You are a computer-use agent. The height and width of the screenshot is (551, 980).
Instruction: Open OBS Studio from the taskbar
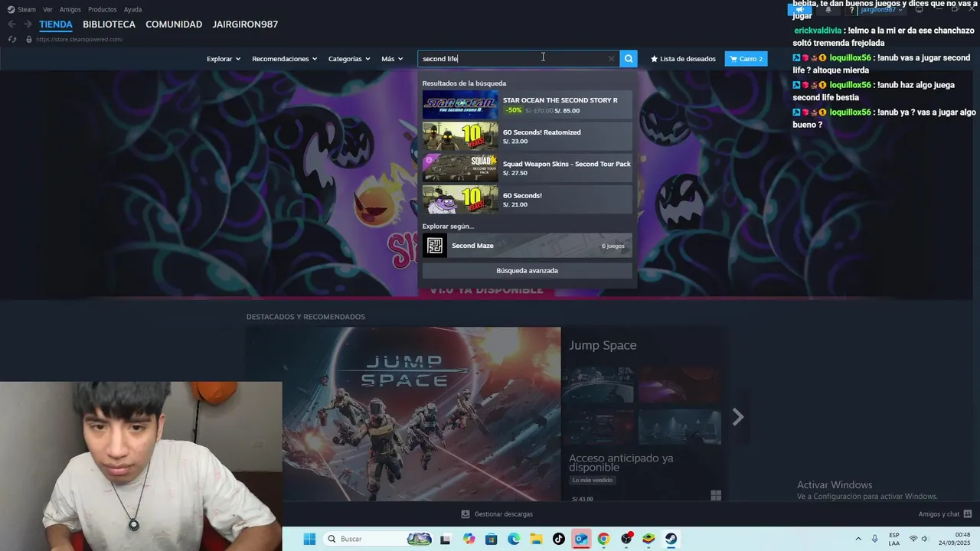point(626,539)
